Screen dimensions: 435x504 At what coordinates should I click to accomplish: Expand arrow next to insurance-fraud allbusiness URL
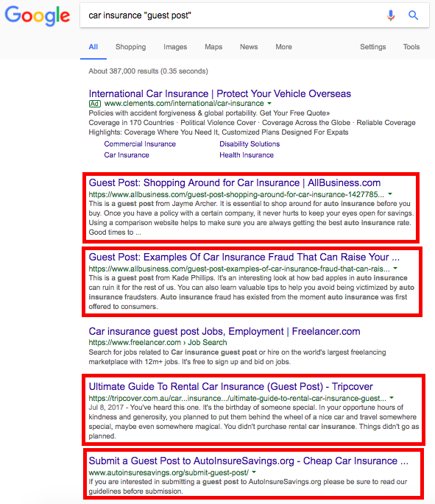click(395, 269)
